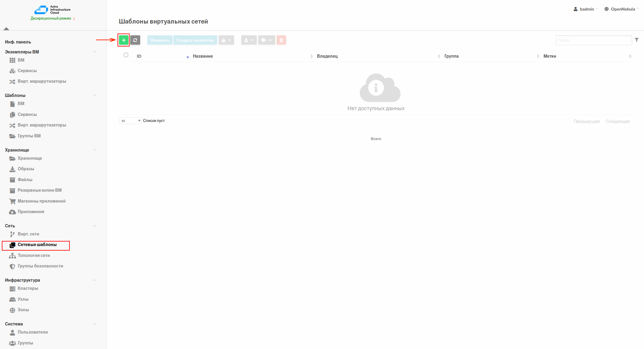Click the Astra Infrastructure Cloud logo
644x349 pixels.
[x=52, y=10]
